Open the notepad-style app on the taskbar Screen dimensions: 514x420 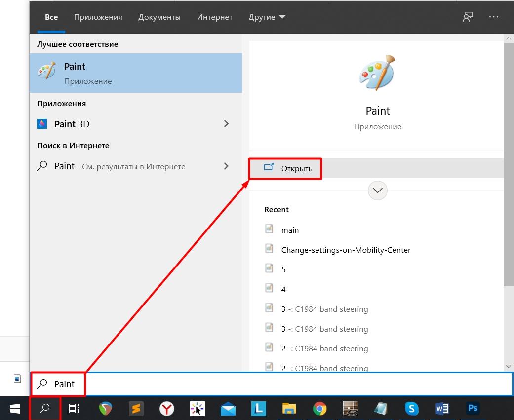coord(381,409)
